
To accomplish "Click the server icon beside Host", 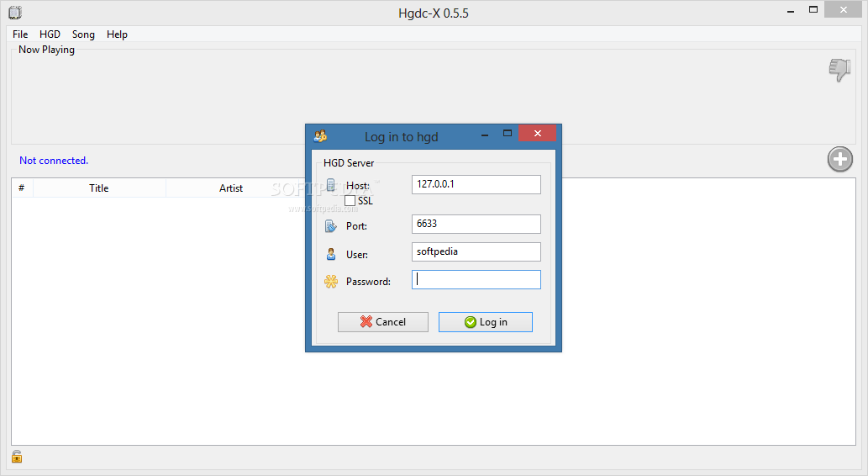I will click(x=330, y=184).
